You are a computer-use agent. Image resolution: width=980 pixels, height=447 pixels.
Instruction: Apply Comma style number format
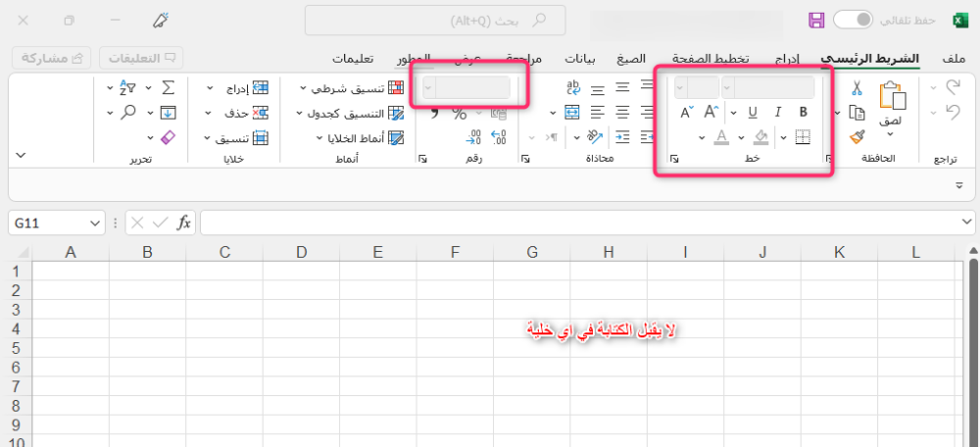click(434, 113)
